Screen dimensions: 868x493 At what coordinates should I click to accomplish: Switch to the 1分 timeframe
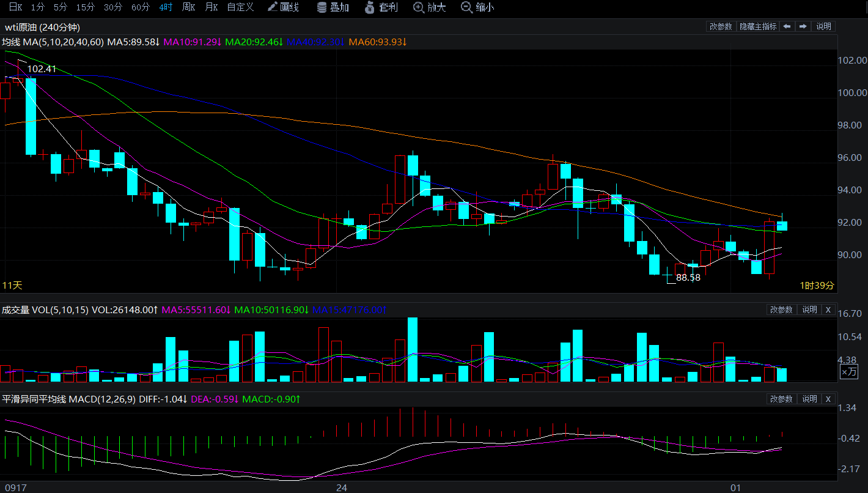point(37,7)
